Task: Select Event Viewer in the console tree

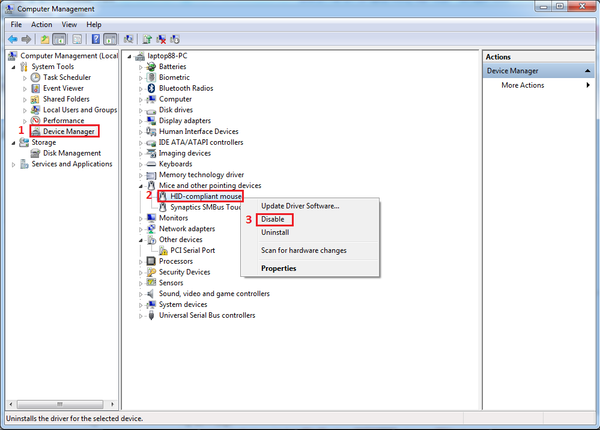Action: coord(63,88)
